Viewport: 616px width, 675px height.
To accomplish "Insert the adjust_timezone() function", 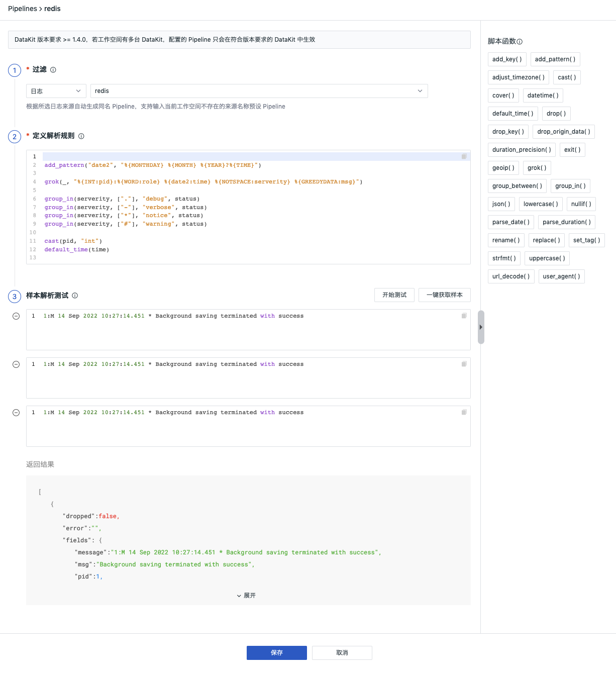I will [519, 77].
